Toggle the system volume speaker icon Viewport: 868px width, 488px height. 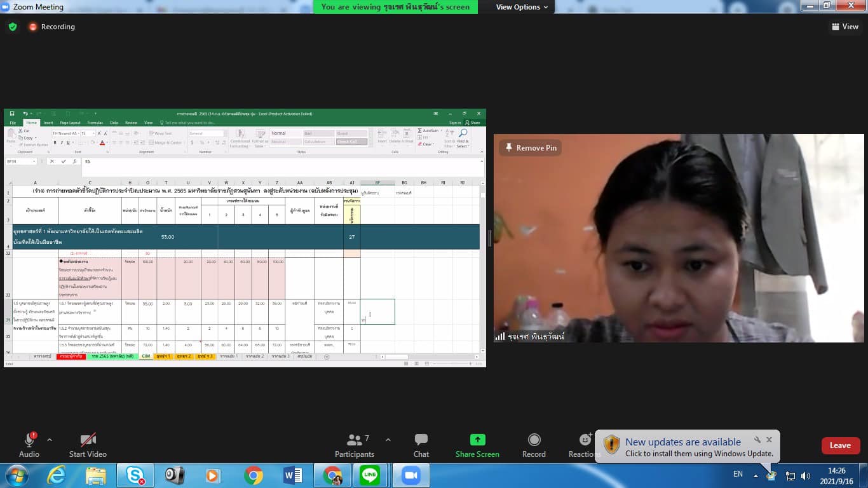click(x=806, y=475)
